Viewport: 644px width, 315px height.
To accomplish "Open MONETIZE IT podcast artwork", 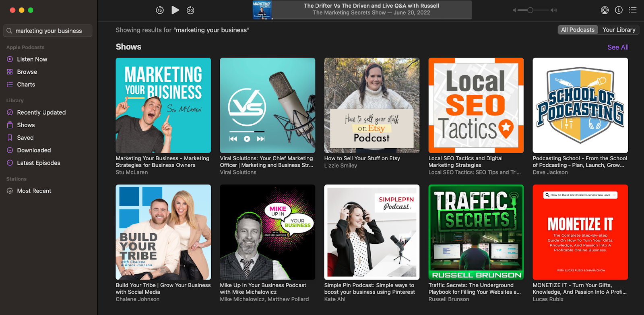I will tap(580, 232).
